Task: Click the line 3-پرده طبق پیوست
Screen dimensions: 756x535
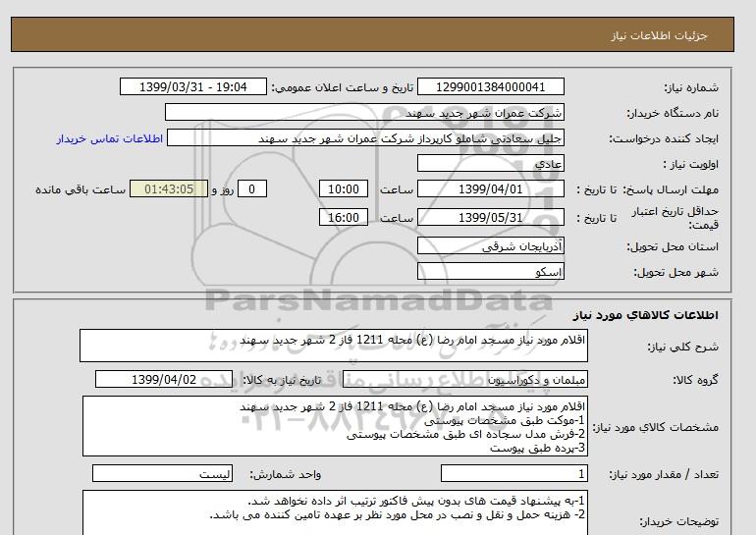Action: [x=538, y=449]
